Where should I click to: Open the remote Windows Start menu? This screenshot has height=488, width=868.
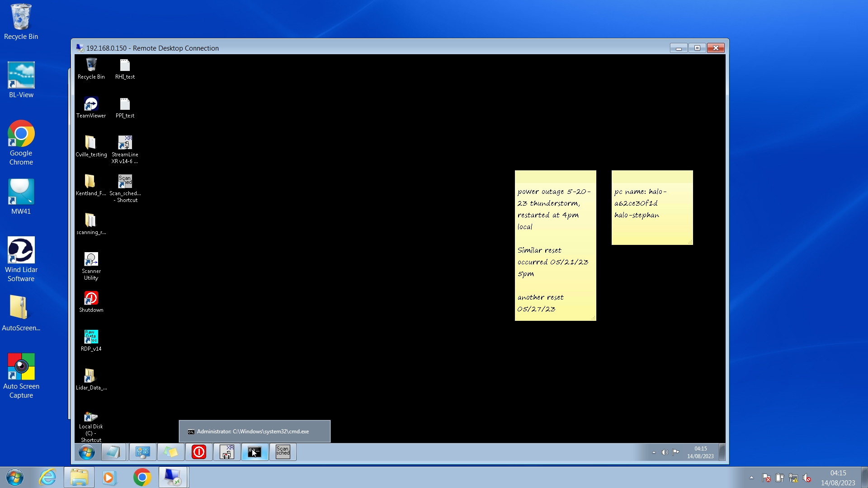87,452
